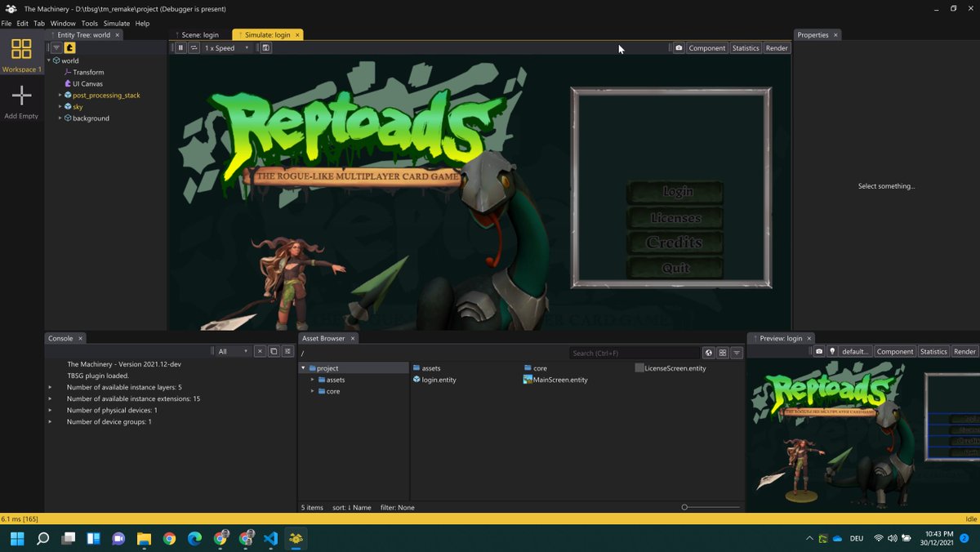Click the console copy icon
The width and height of the screenshot is (980, 552).
[x=274, y=351]
